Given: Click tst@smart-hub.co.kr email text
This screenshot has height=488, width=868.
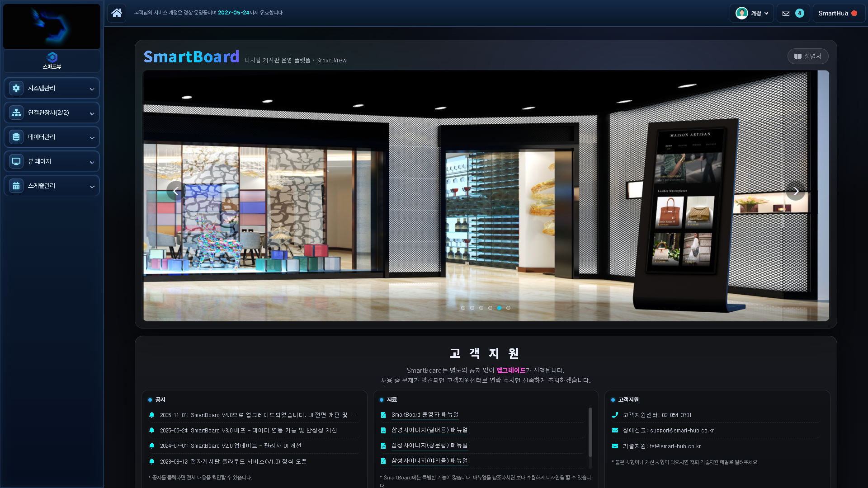Looking at the screenshot, I should pos(675,446).
